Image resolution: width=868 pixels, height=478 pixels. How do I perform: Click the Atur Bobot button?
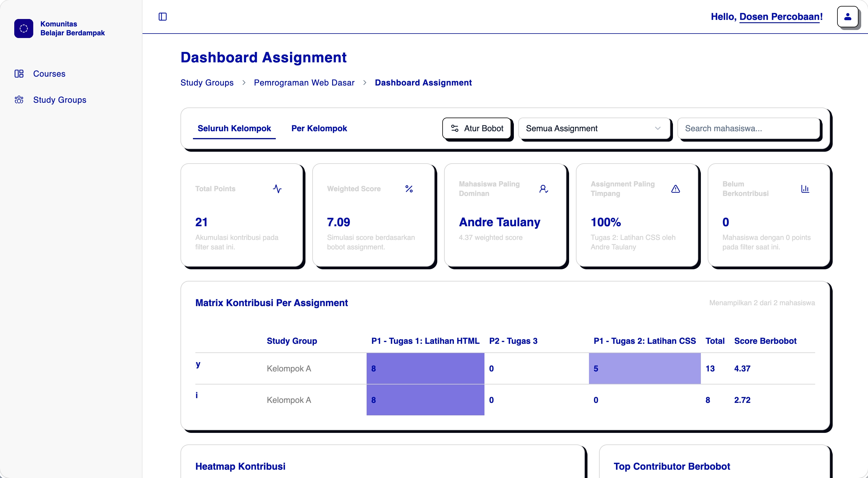point(477,129)
